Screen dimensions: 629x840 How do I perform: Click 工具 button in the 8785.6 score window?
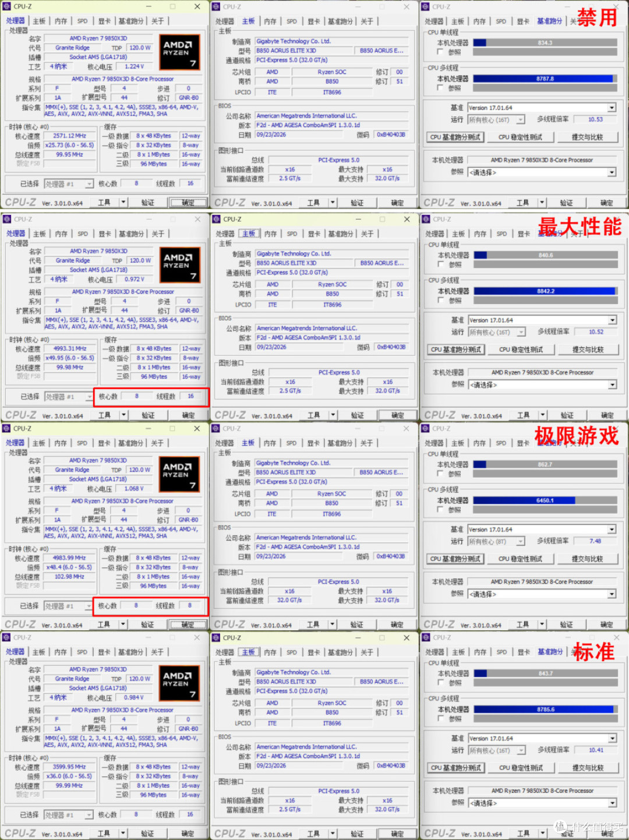[x=523, y=834]
